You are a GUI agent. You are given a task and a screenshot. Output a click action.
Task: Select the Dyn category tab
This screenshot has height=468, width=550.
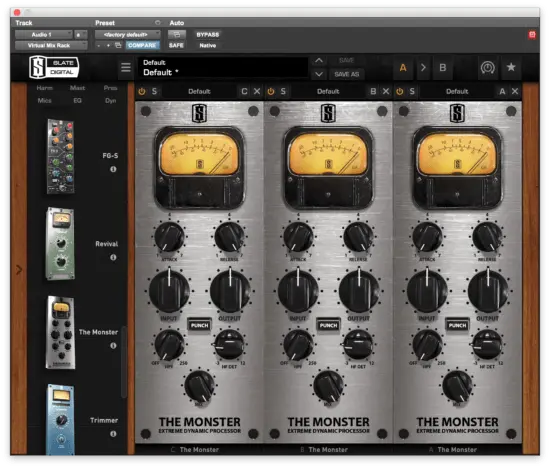click(110, 100)
